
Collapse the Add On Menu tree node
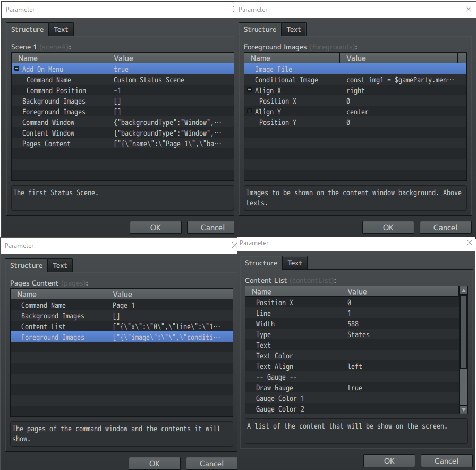[x=17, y=69]
